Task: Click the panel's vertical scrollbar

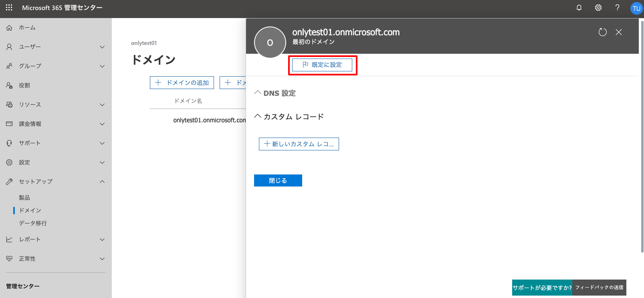Action: point(642,136)
